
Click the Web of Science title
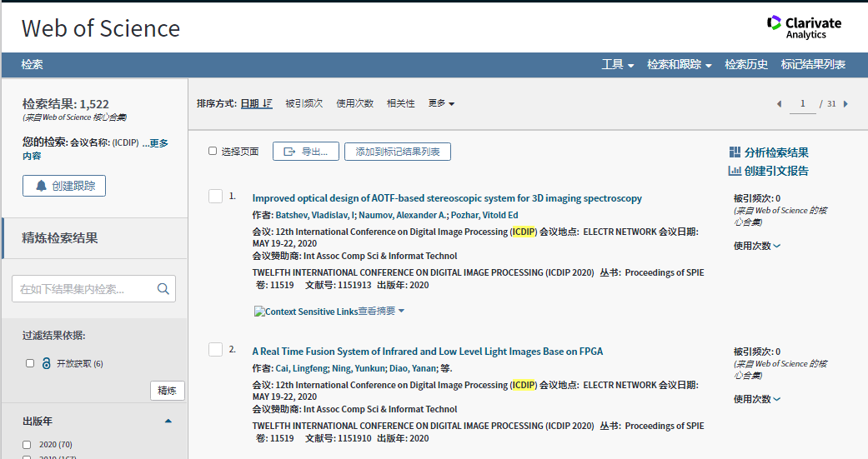pyautogui.click(x=101, y=29)
